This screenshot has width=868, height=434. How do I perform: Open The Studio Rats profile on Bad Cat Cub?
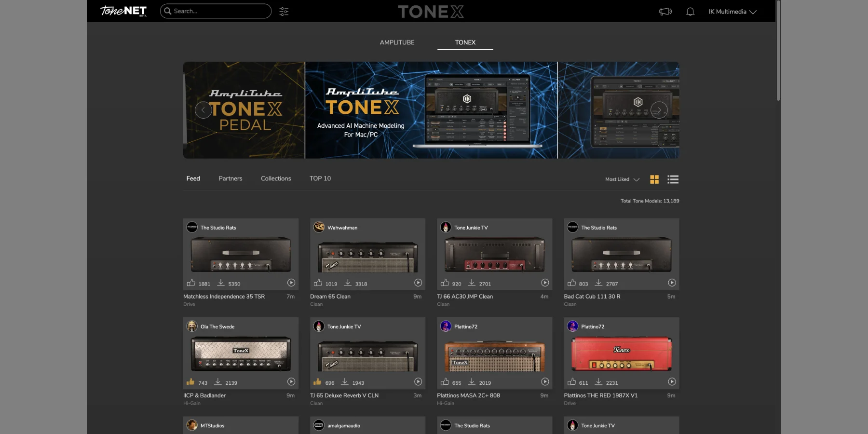[598, 228]
